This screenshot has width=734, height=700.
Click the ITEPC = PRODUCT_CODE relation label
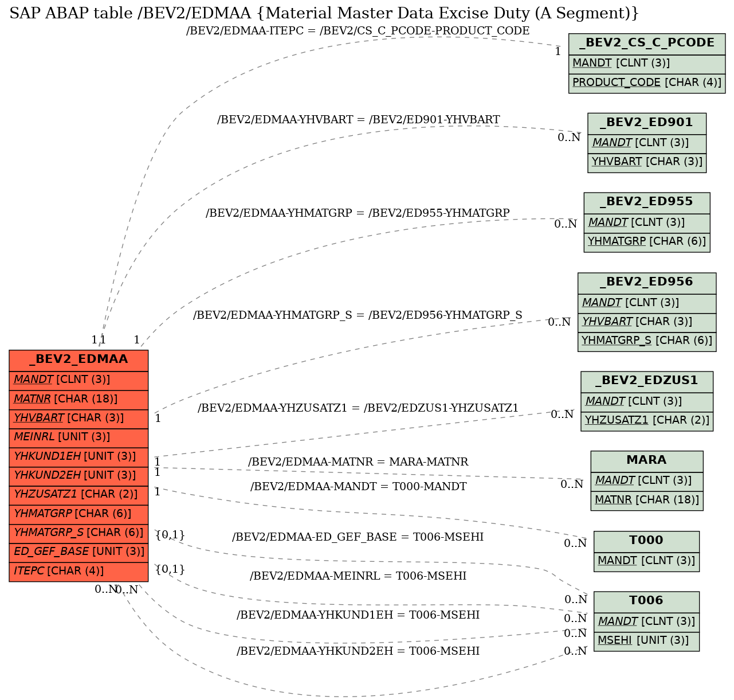click(x=358, y=31)
